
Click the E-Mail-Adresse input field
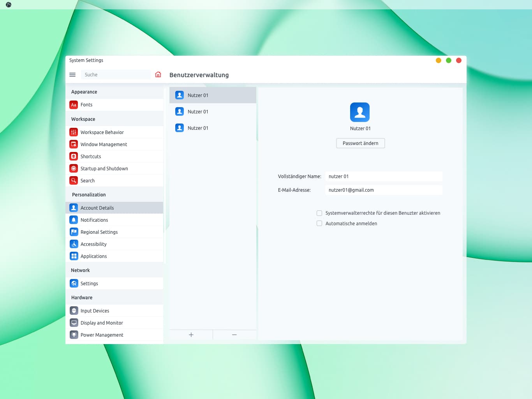click(x=384, y=190)
